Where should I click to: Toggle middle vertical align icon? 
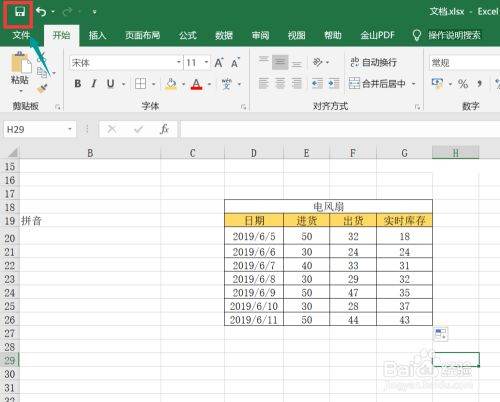point(280,62)
